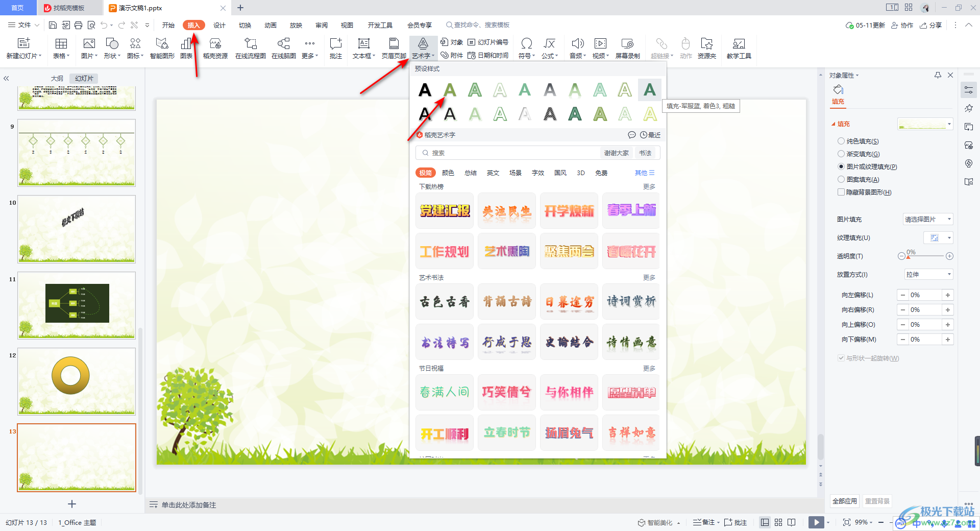Insert a symbol (符号)
The width and height of the screenshot is (980, 531).
click(x=527, y=49)
